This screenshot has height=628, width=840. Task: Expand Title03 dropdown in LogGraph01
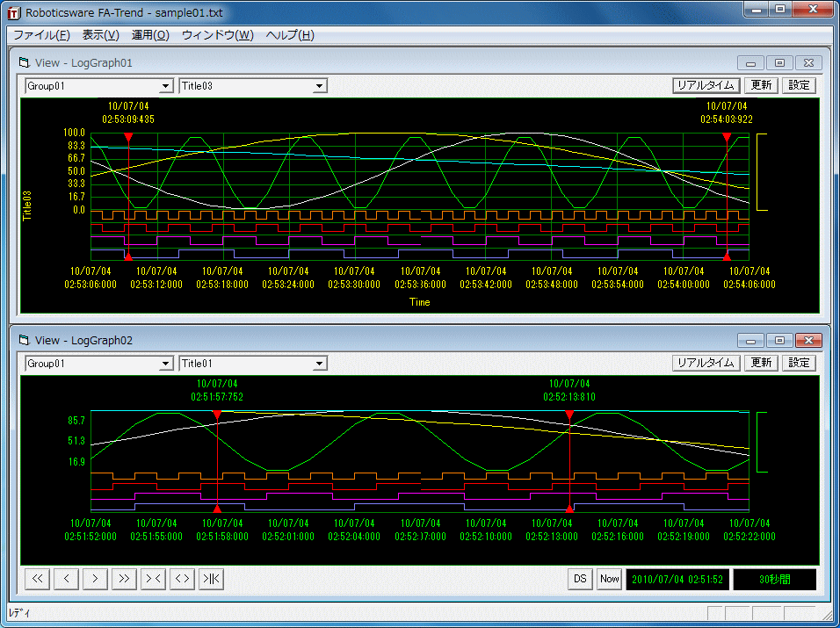coord(320,86)
